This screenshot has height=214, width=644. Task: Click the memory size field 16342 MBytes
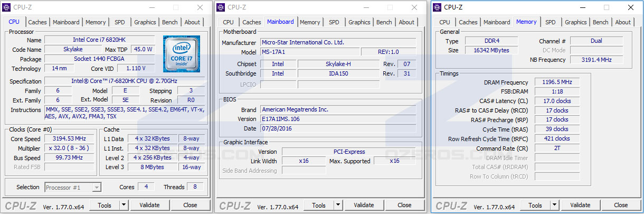491,50
